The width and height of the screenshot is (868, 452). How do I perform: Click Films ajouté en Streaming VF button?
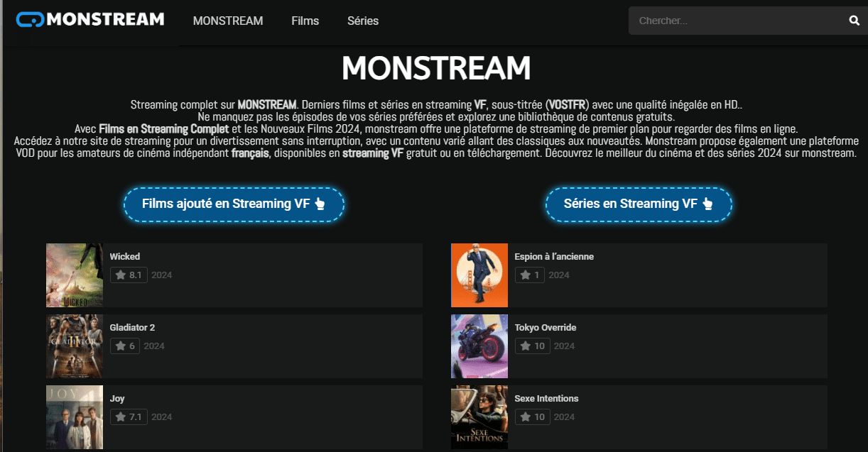pyautogui.click(x=234, y=204)
